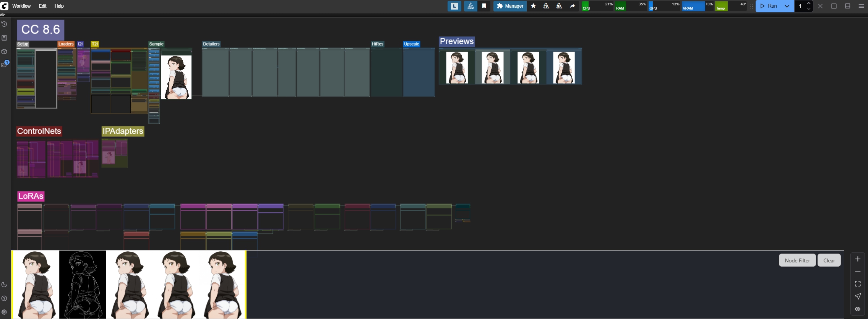Select the Sample group label
The height and width of the screenshot is (319, 868).
coord(156,44)
